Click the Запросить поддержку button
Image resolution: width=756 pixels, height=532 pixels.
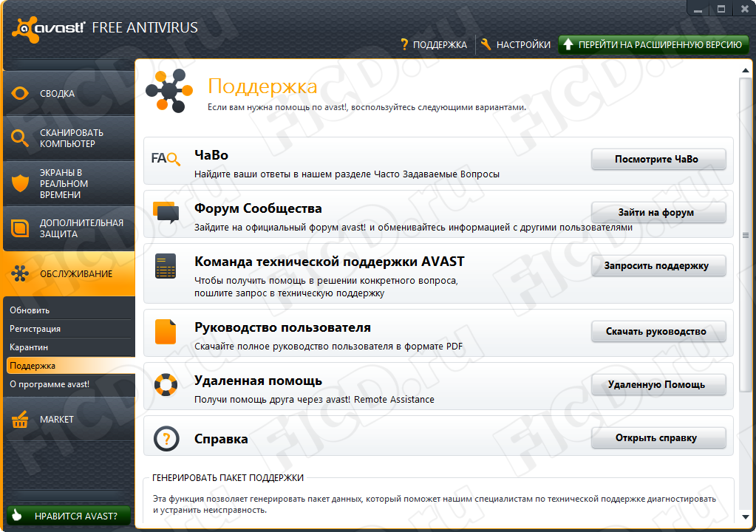click(658, 265)
